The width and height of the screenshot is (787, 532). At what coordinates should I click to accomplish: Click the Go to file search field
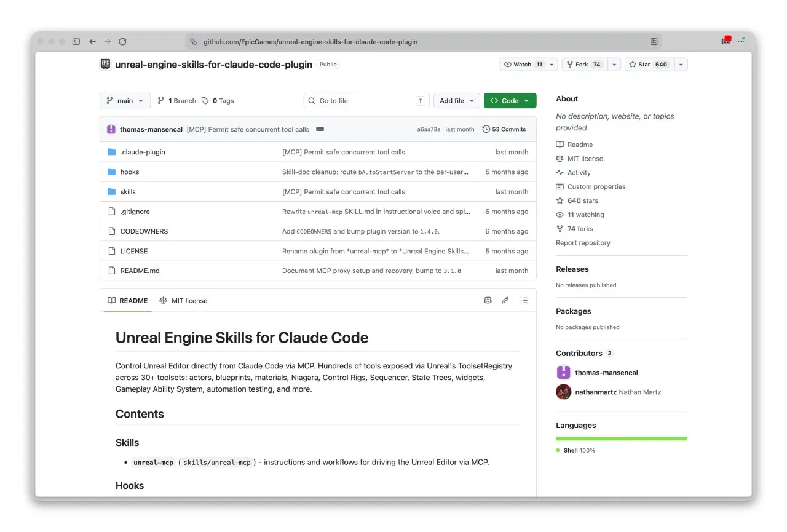[x=366, y=101]
